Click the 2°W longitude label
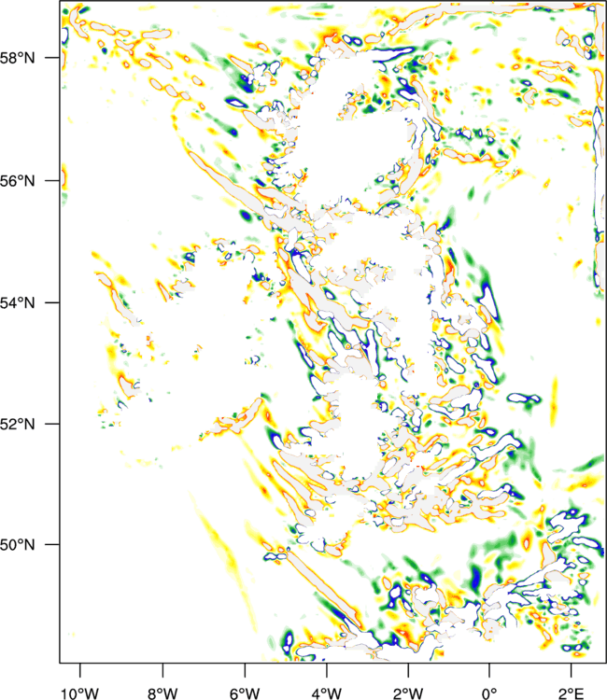The image size is (607, 700). [x=408, y=693]
